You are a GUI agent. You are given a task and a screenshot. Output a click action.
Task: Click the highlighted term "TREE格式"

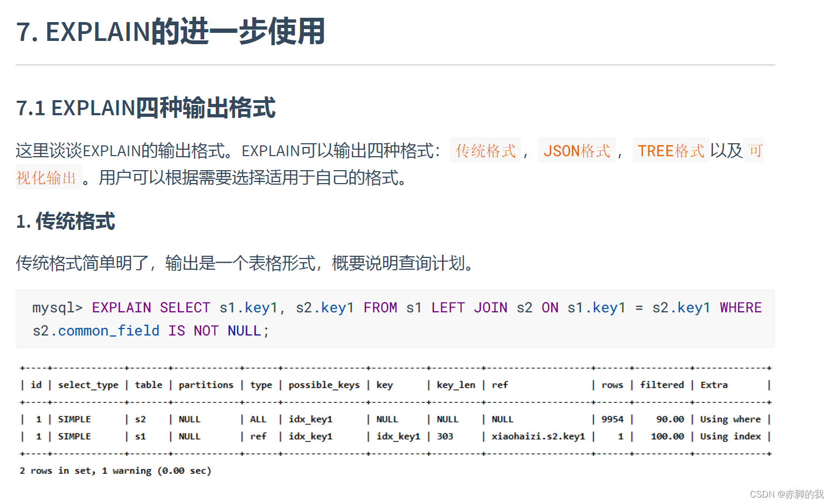tap(671, 151)
